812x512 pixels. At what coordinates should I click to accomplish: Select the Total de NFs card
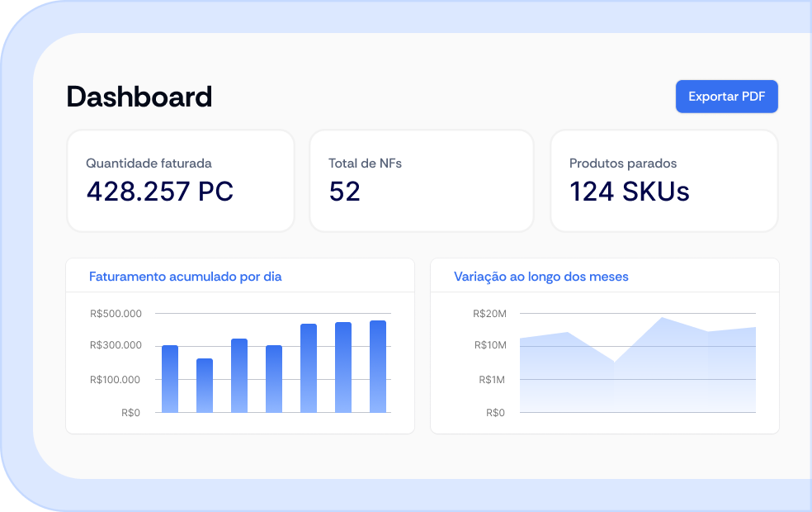pos(422,181)
